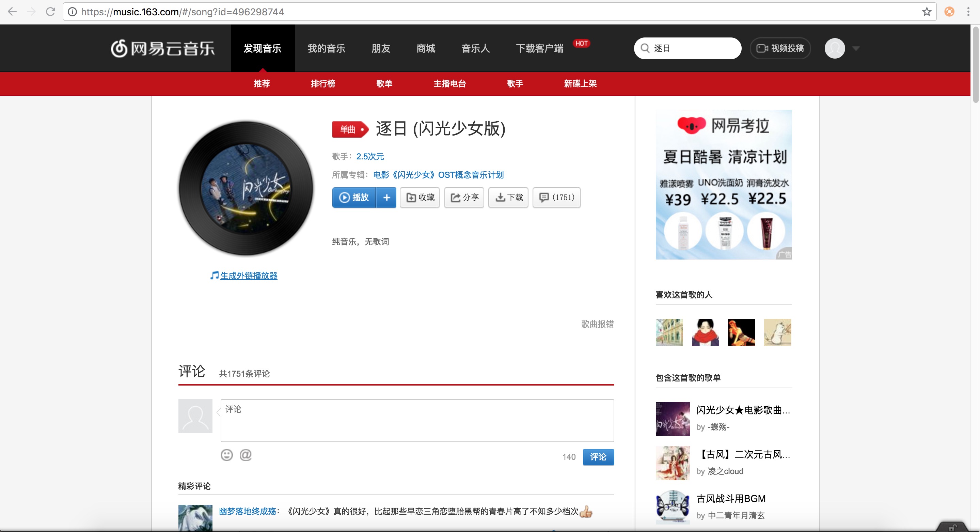980x532 pixels.
Task: Click the vinyl album cover image
Action: 246,188
